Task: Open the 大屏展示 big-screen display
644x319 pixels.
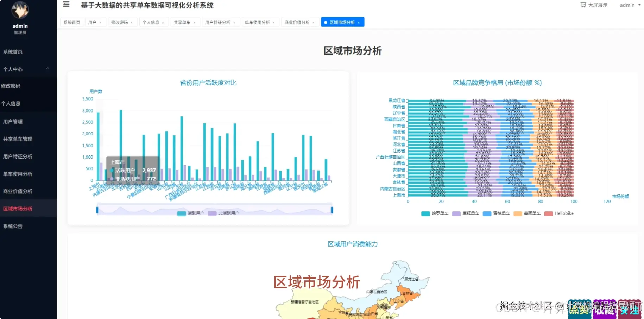Action: coord(594,5)
